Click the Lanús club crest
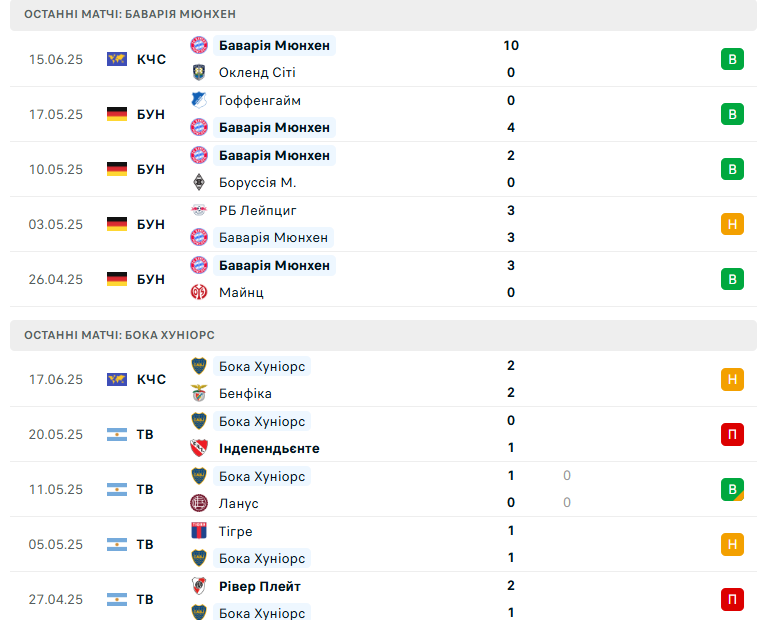 [199, 503]
